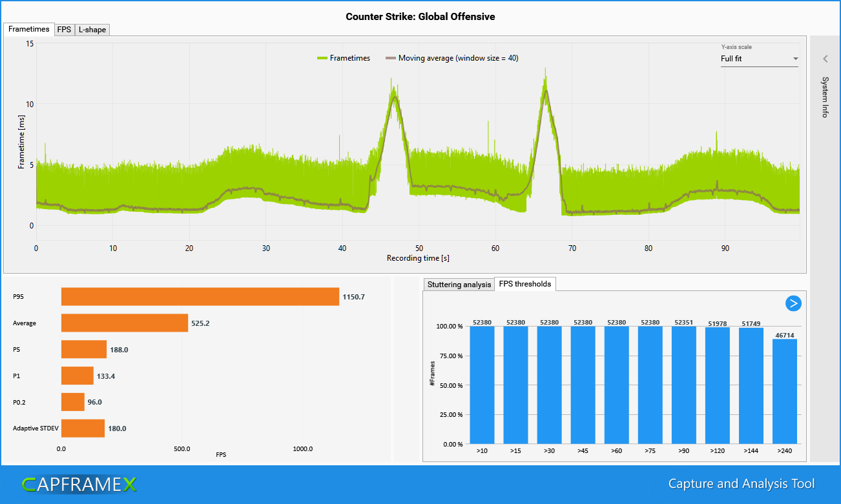Change Y-axis scale from Full fit
841x504 pixels.
tap(759, 59)
